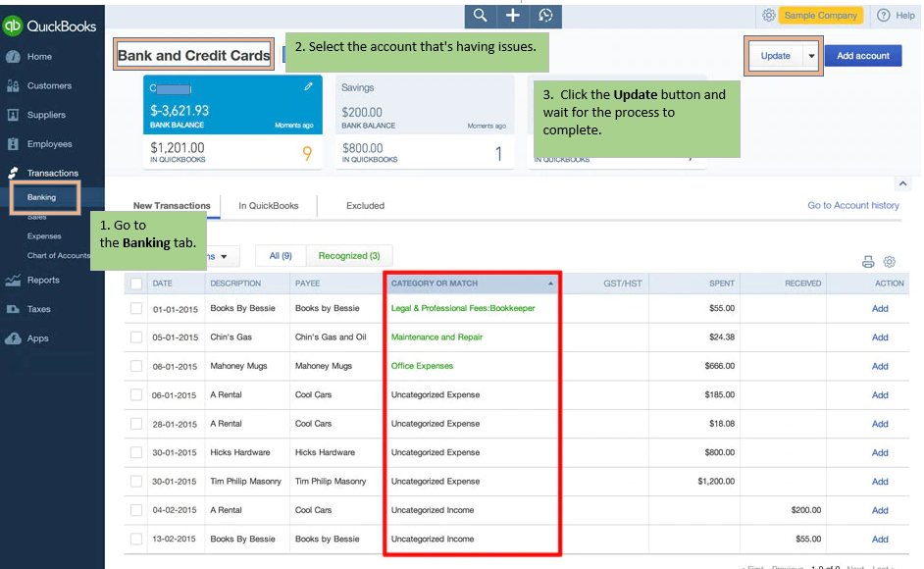Check the Mahoney Mugs row checkbox

click(x=136, y=366)
